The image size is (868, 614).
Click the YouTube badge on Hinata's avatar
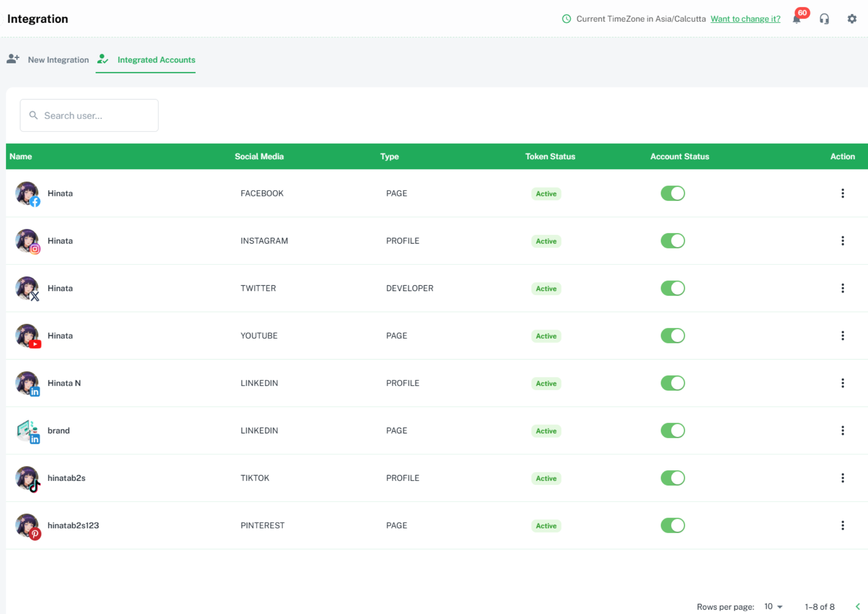35,344
